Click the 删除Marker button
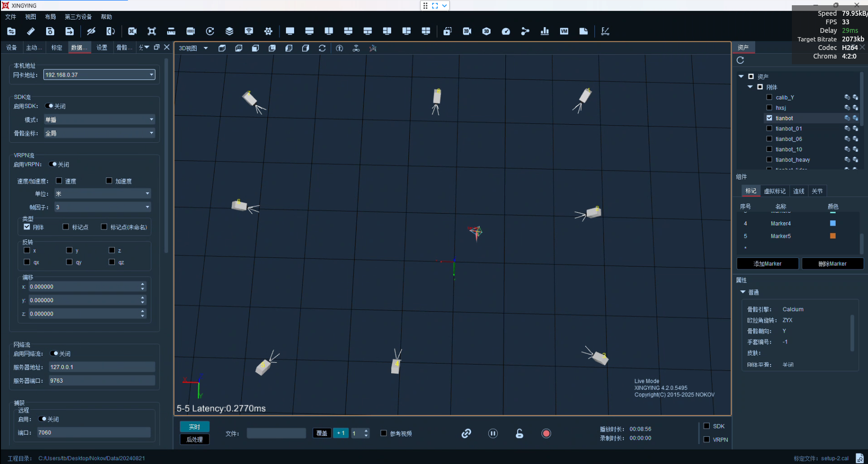Image resolution: width=868 pixels, height=464 pixels. click(x=832, y=264)
